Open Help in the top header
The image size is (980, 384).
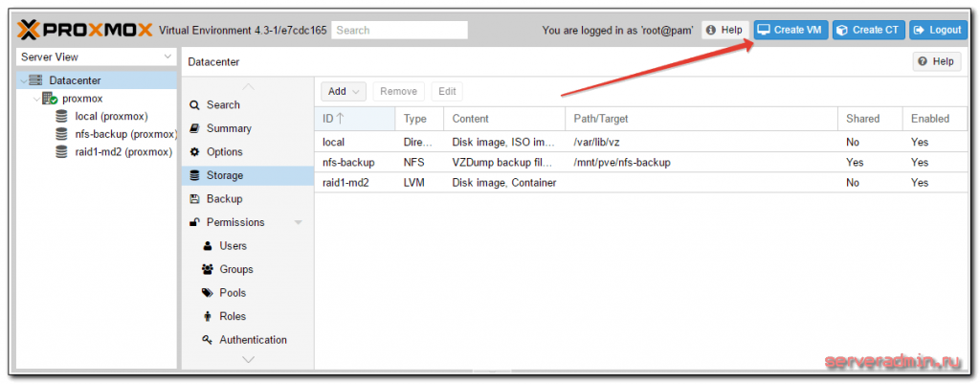click(724, 30)
